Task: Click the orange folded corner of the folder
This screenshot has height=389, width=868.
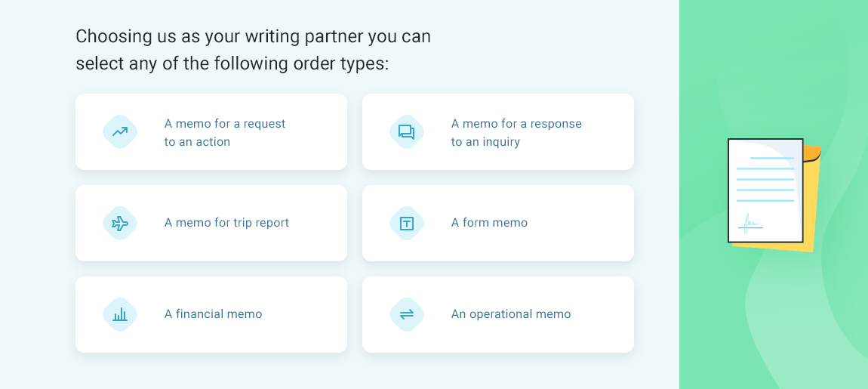Action: [x=812, y=153]
